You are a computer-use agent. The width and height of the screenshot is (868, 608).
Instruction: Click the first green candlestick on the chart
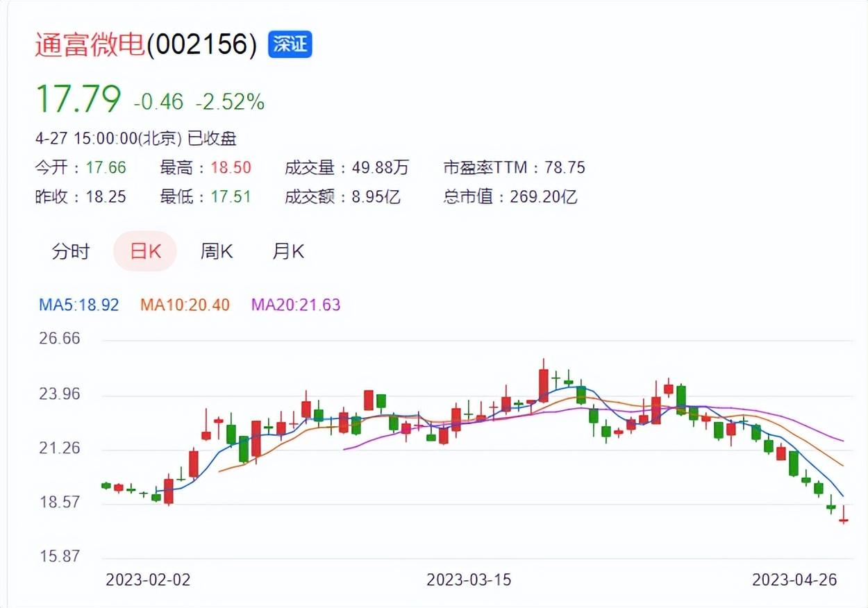(x=106, y=486)
